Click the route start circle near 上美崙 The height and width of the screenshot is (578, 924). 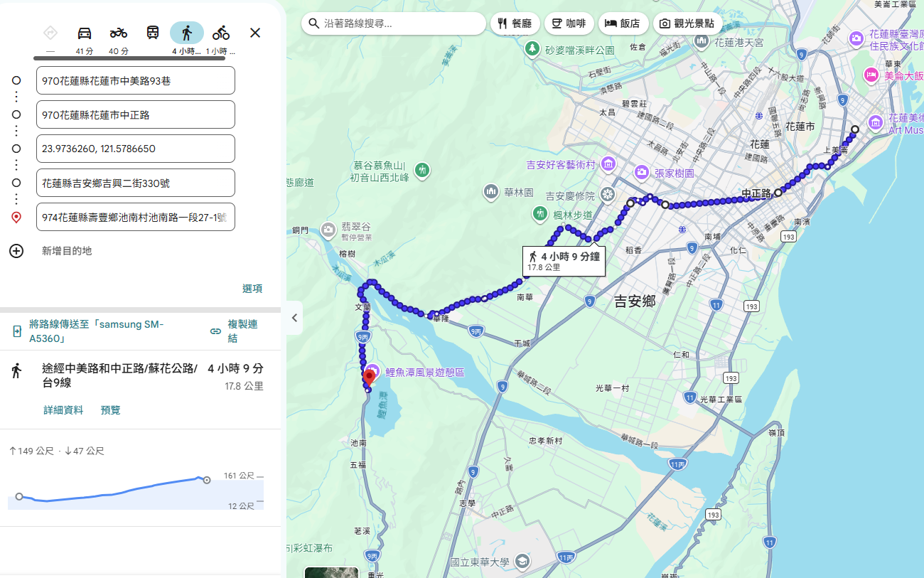click(x=855, y=129)
